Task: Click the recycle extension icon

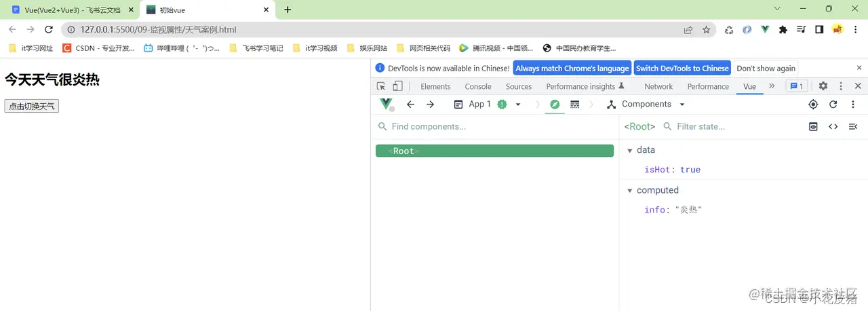Action: 729,30
